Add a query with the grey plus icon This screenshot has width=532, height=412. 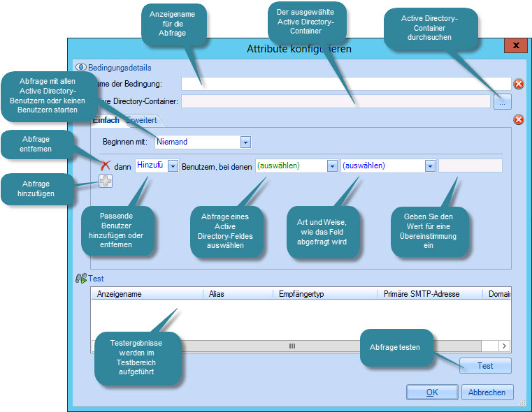coord(105,181)
